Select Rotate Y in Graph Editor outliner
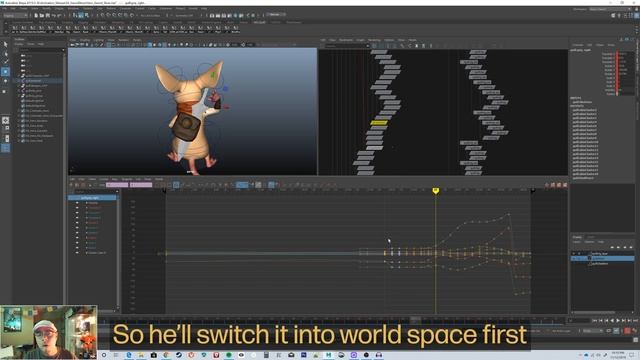Screen dimensions: 640x360 tap(93, 228)
